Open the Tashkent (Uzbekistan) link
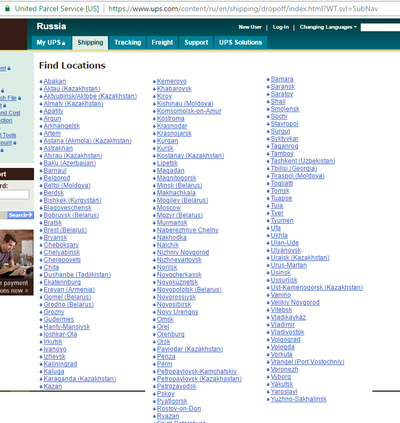This screenshot has width=400, height=423. (303, 161)
